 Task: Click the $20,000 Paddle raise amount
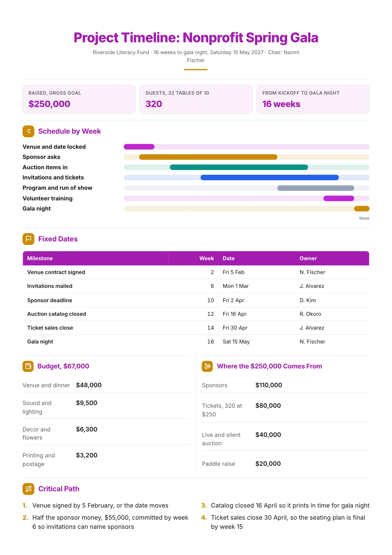click(x=268, y=464)
